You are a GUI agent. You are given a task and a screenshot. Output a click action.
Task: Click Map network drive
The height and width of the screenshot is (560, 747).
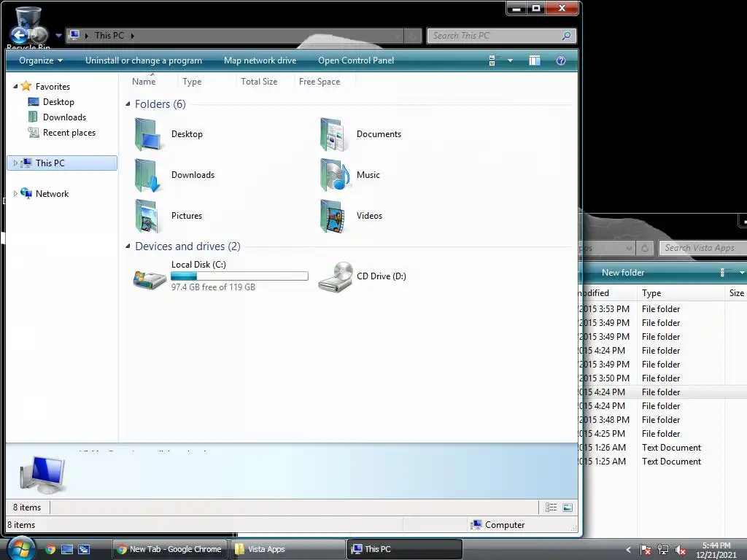[260, 61]
